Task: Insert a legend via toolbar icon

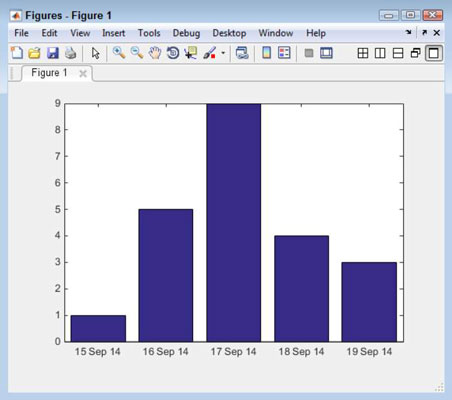Action: (x=284, y=53)
